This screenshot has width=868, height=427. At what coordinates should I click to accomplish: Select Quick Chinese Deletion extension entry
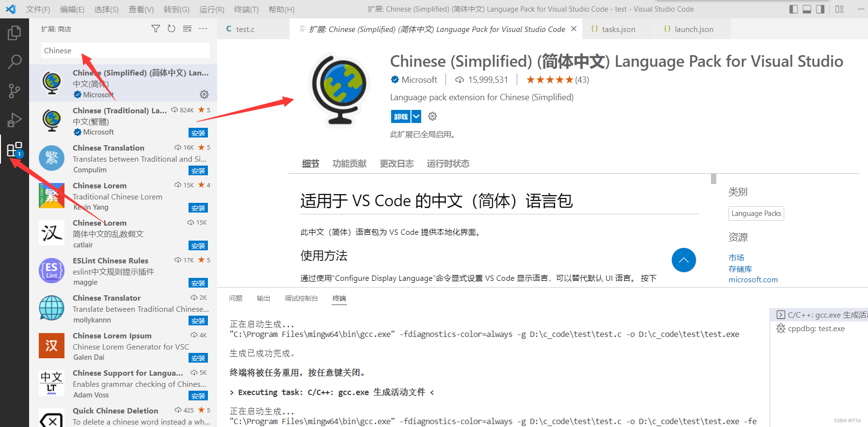click(123, 416)
